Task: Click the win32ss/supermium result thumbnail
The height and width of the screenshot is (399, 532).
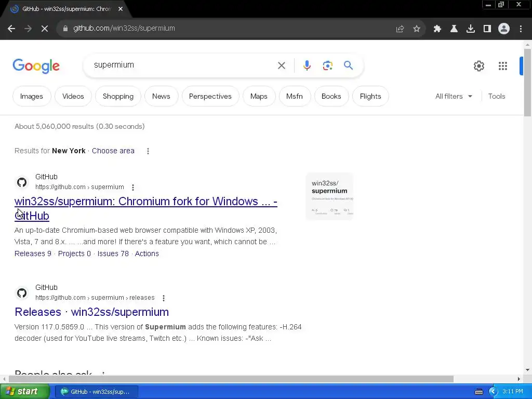Action: (x=329, y=196)
